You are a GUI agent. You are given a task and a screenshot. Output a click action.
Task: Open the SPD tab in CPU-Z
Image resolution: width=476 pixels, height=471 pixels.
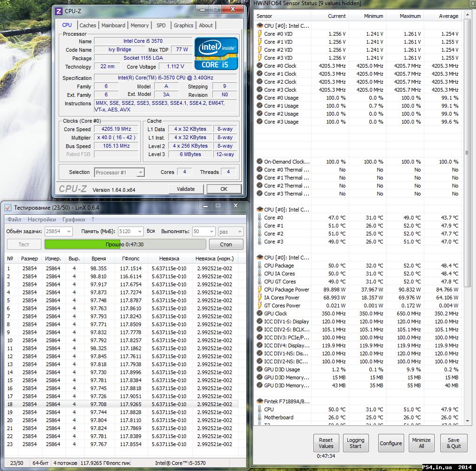(161, 25)
